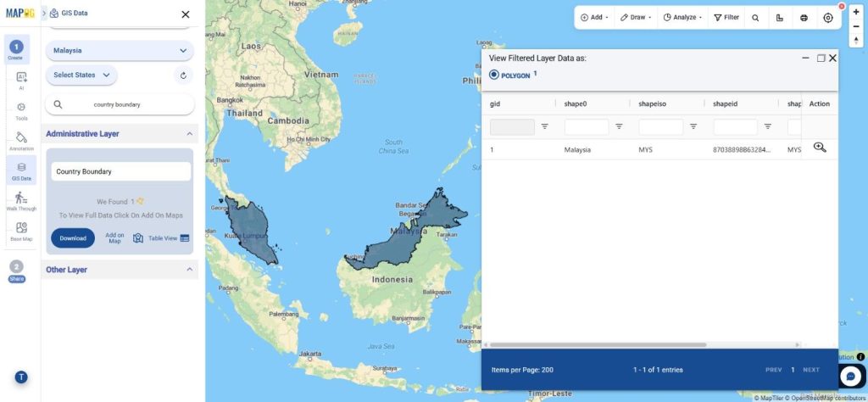Open the AI sidebar tool

[x=21, y=81]
